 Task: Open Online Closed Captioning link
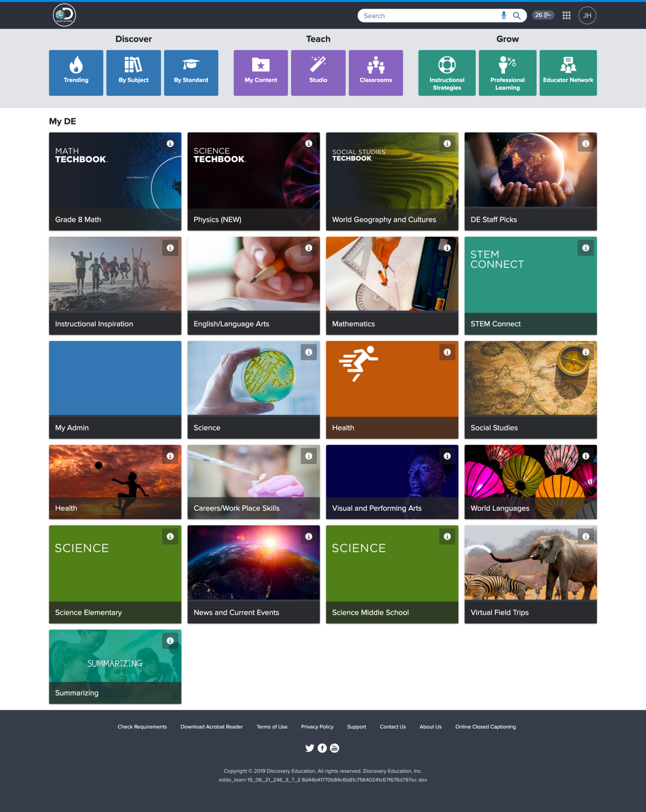click(486, 727)
